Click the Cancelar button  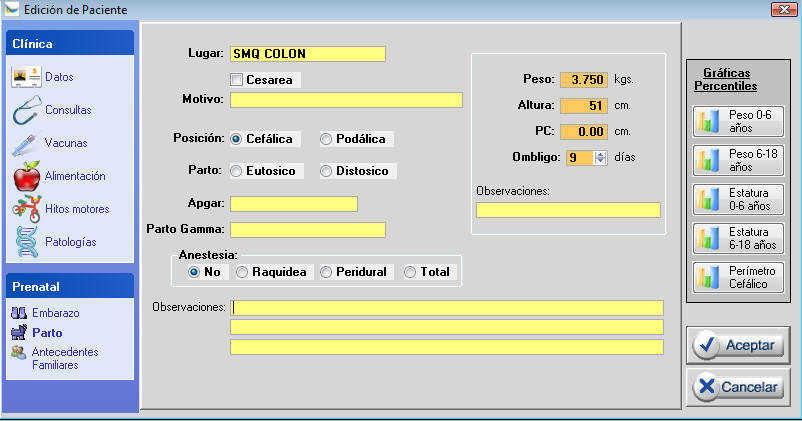738,386
